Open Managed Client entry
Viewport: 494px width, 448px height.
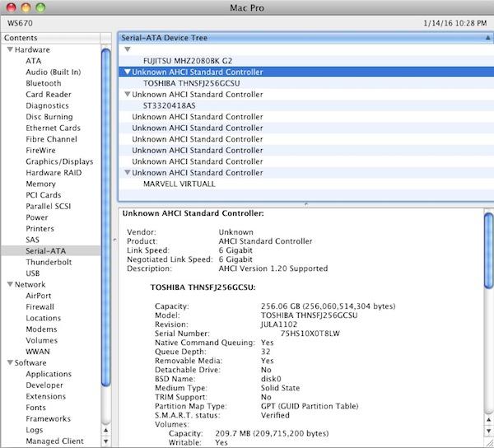click(55, 441)
